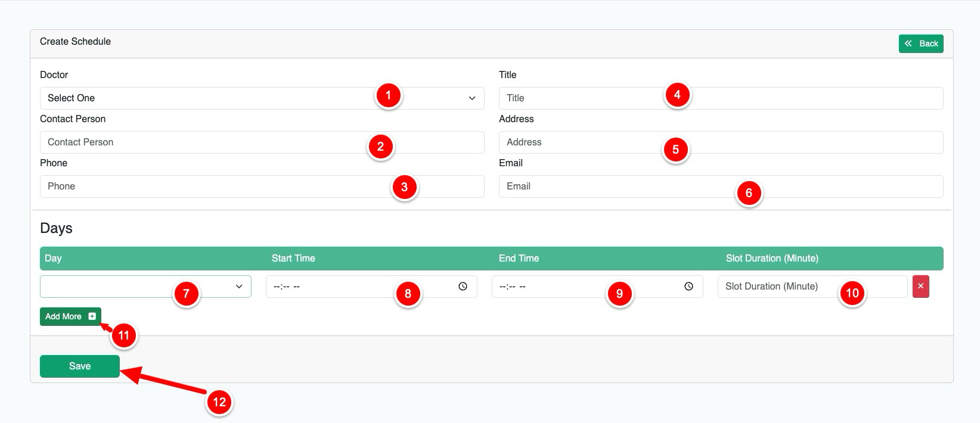Remove the day row with red X
Screen dimensions: 980x423
920,287
